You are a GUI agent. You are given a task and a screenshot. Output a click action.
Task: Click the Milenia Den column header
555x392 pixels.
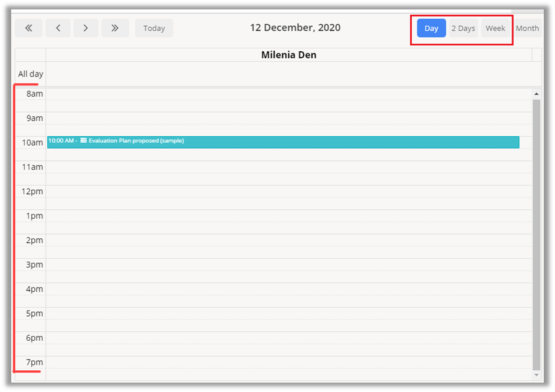pyautogui.click(x=288, y=55)
